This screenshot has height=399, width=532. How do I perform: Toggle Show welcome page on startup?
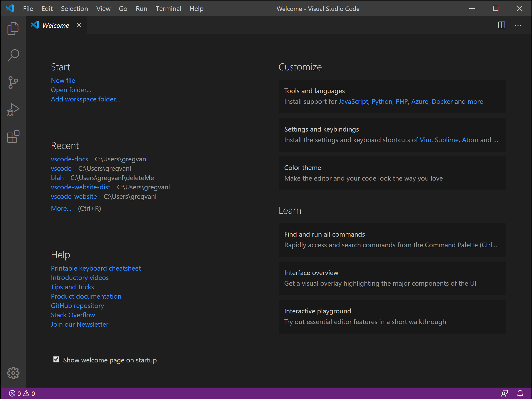coord(56,360)
